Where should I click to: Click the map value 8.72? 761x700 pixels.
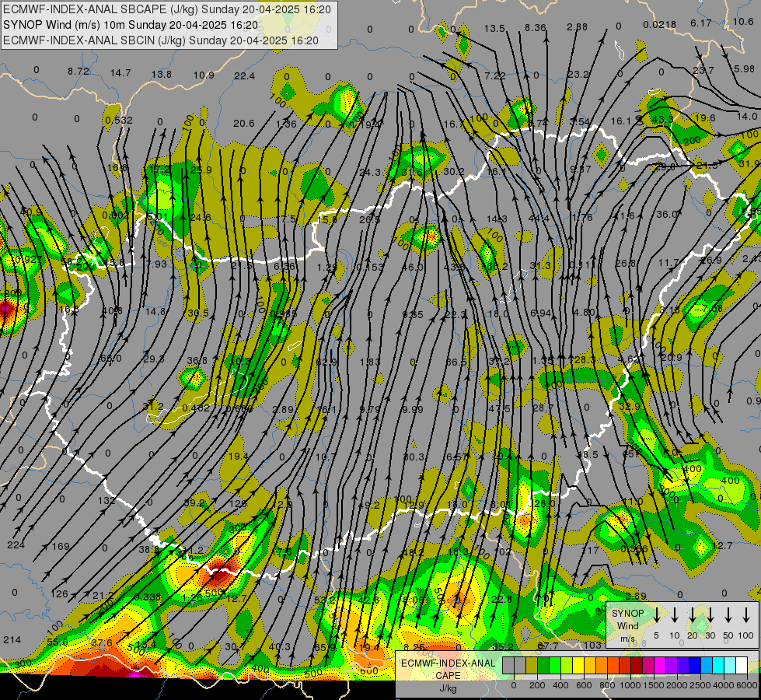tap(79, 72)
